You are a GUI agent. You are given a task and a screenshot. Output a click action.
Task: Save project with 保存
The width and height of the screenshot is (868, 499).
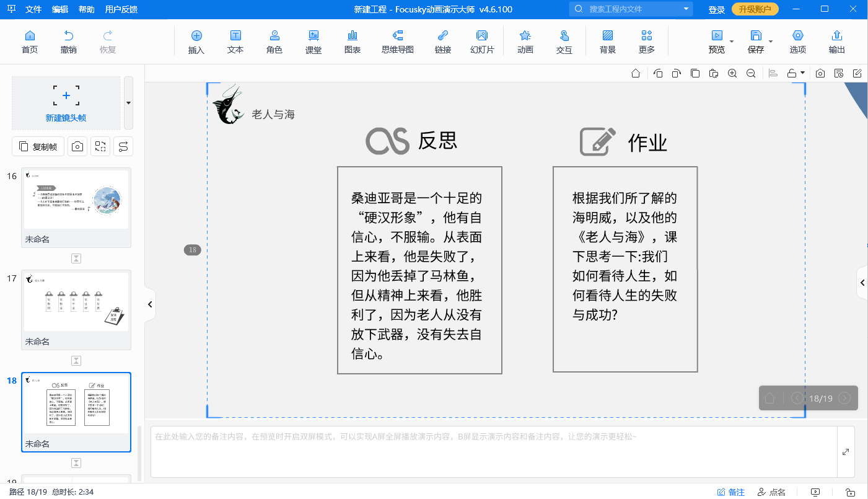(756, 42)
